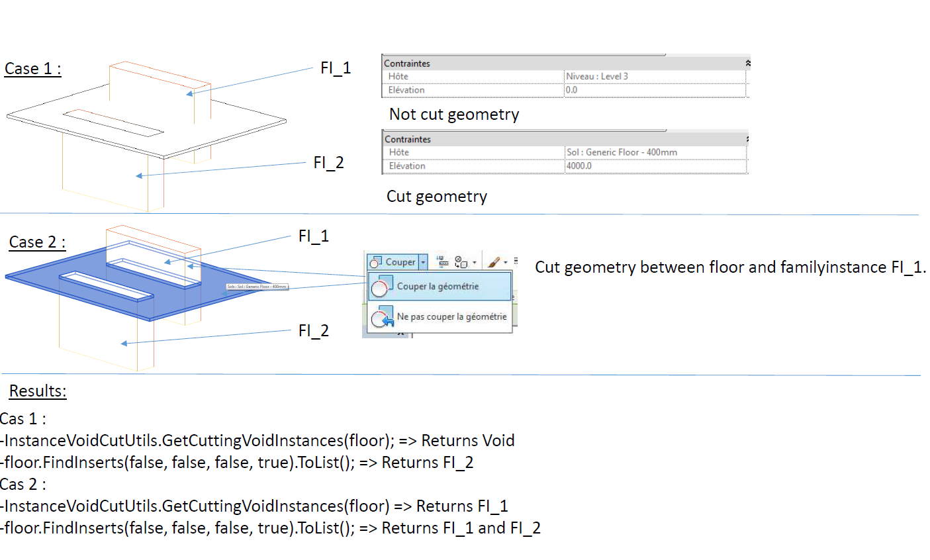
Task: Click sentence Cut geometry between floor and familyinstance
Action: [731, 267]
